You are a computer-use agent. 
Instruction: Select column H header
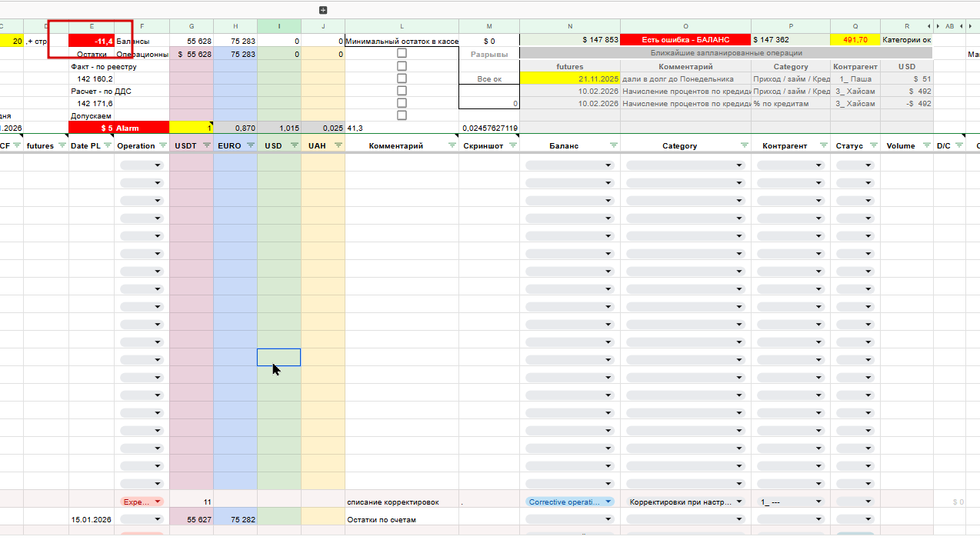pos(235,27)
